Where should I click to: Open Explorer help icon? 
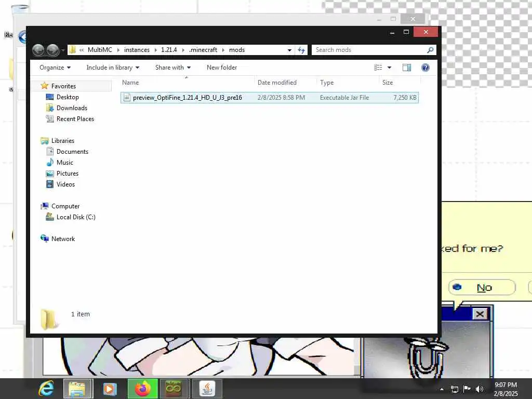click(425, 68)
